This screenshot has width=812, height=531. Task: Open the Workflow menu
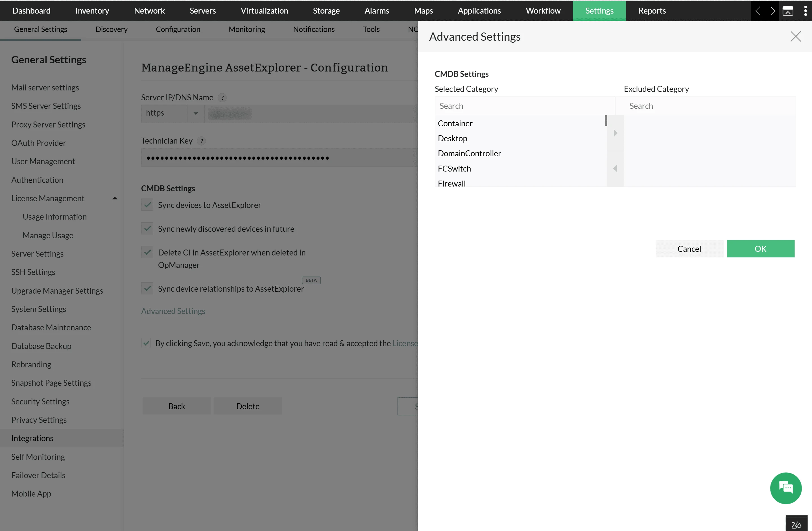543,10
